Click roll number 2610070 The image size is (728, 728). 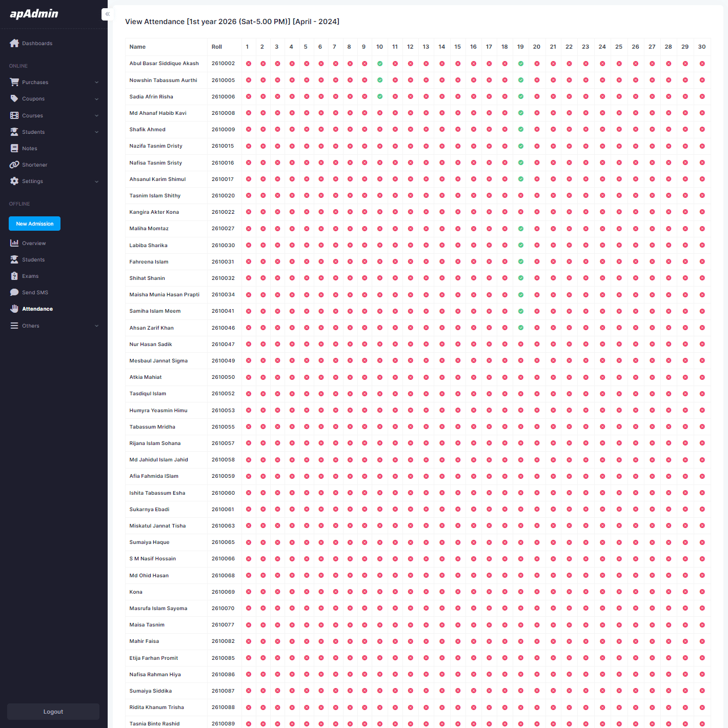click(223, 609)
